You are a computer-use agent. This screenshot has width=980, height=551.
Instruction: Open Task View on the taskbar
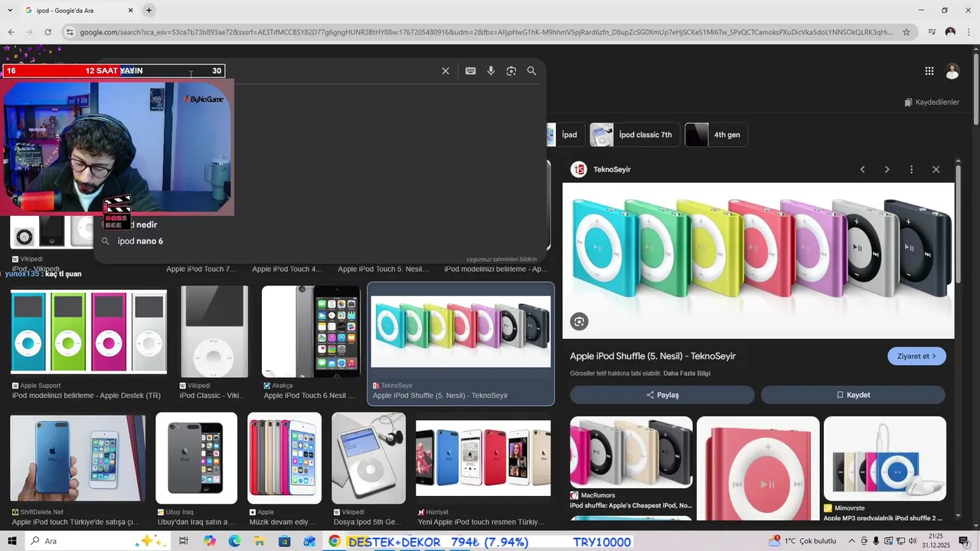point(184,541)
